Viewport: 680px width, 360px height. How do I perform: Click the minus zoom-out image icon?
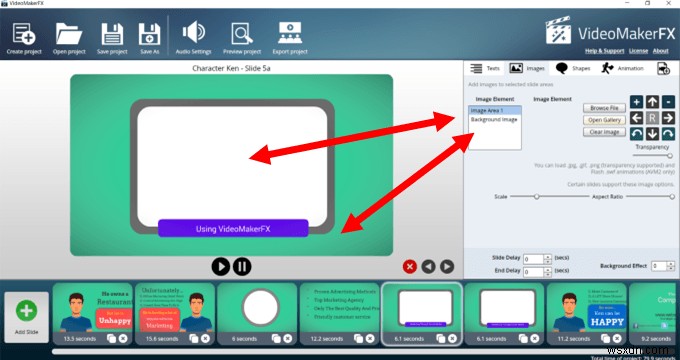[668, 102]
